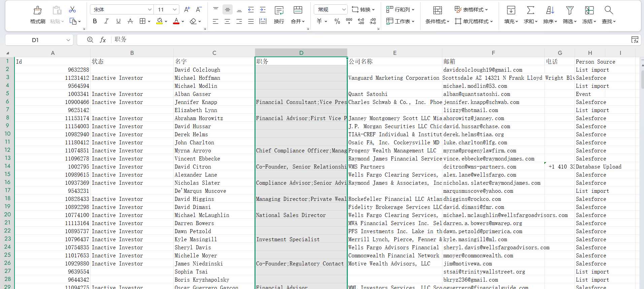This screenshot has width=644, height=289.
Task: Expand the borders dropdown arrow
Action: [149, 22]
